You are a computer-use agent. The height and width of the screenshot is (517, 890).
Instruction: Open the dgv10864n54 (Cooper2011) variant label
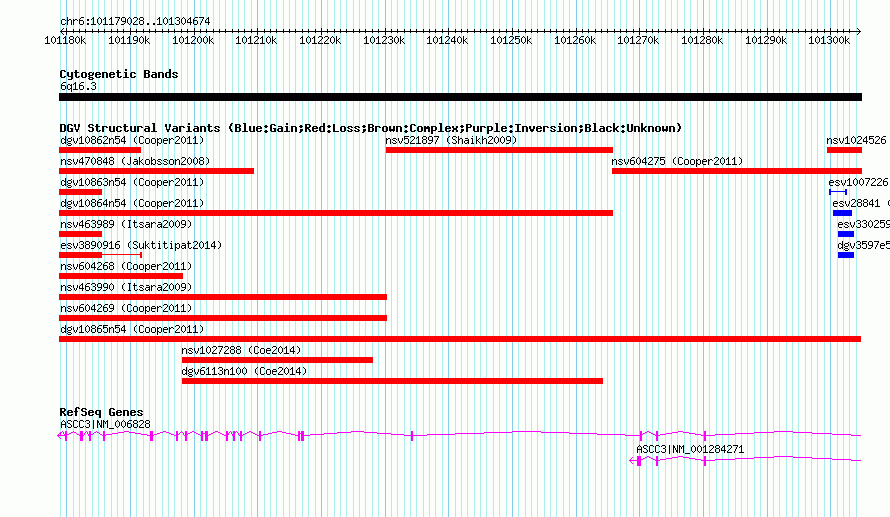click(x=132, y=203)
